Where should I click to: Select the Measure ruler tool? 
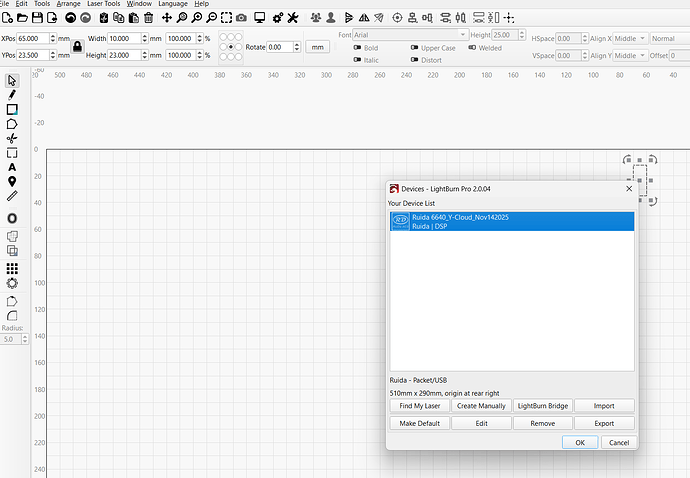12,196
